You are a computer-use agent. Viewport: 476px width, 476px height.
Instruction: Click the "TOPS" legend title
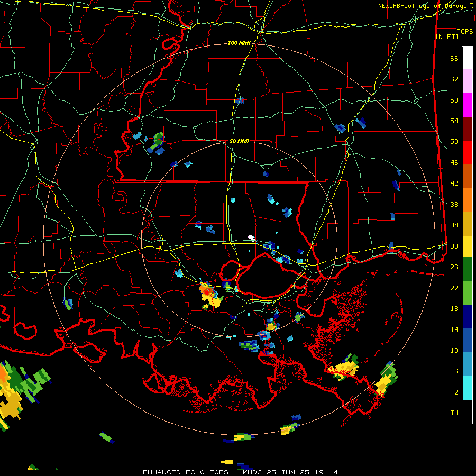tap(465, 32)
